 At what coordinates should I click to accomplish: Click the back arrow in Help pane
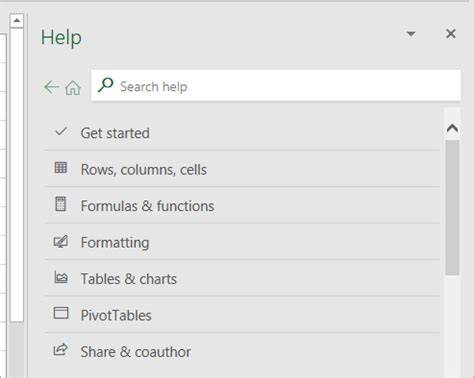pos(51,87)
